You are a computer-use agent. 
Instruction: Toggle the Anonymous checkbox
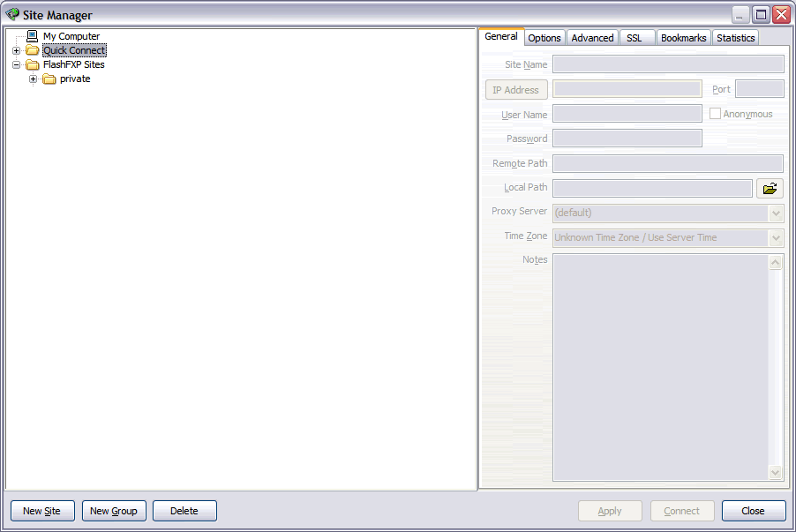click(x=716, y=114)
